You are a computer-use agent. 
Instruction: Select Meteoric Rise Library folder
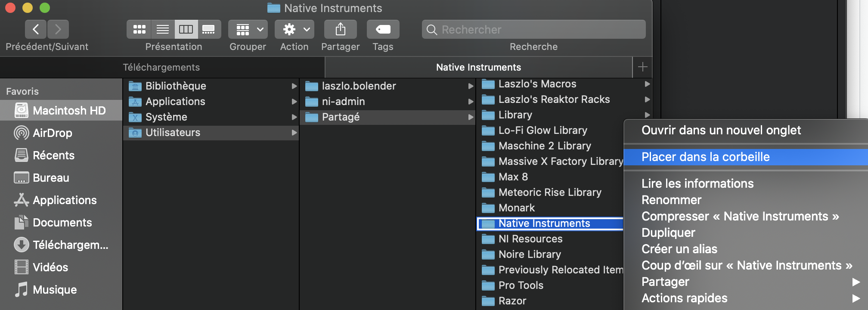point(550,192)
